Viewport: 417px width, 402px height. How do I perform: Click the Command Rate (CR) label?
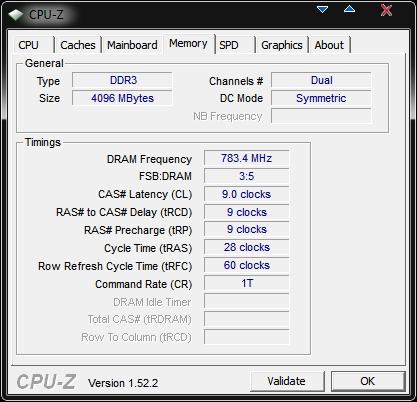[144, 284]
